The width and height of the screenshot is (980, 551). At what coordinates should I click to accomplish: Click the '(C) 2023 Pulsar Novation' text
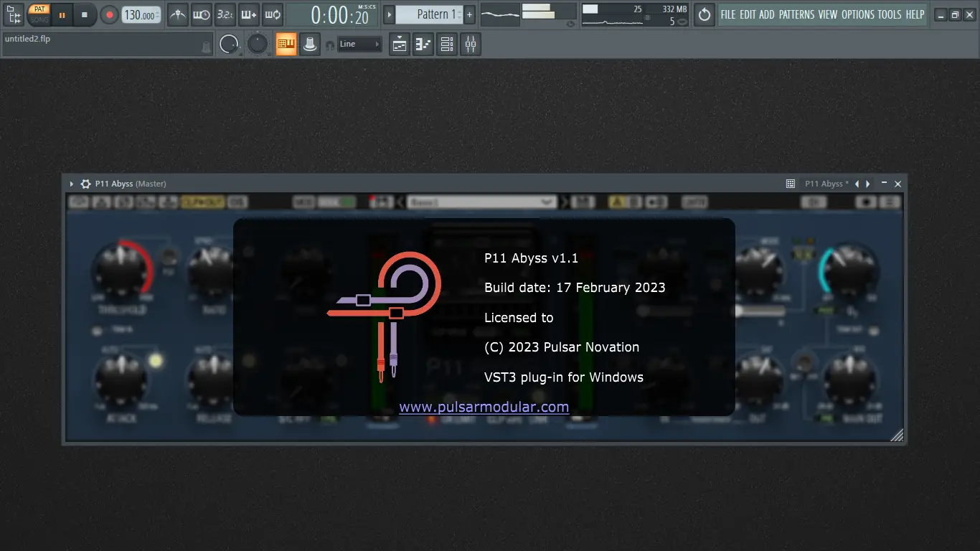pos(562,347)
